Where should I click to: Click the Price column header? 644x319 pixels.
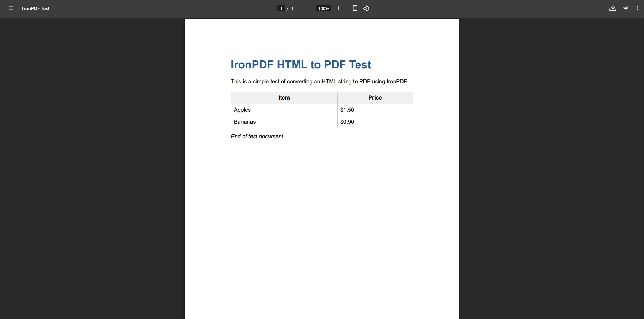tap(375, 98)
